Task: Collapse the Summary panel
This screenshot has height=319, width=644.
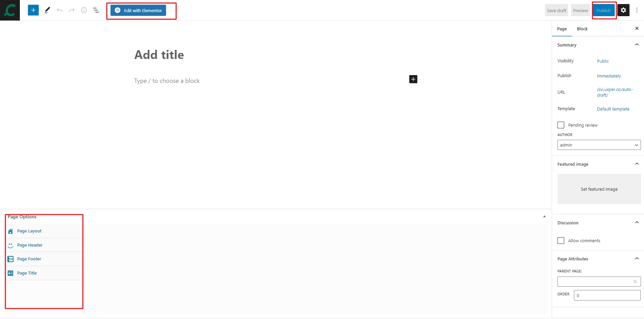Action: 637,45
